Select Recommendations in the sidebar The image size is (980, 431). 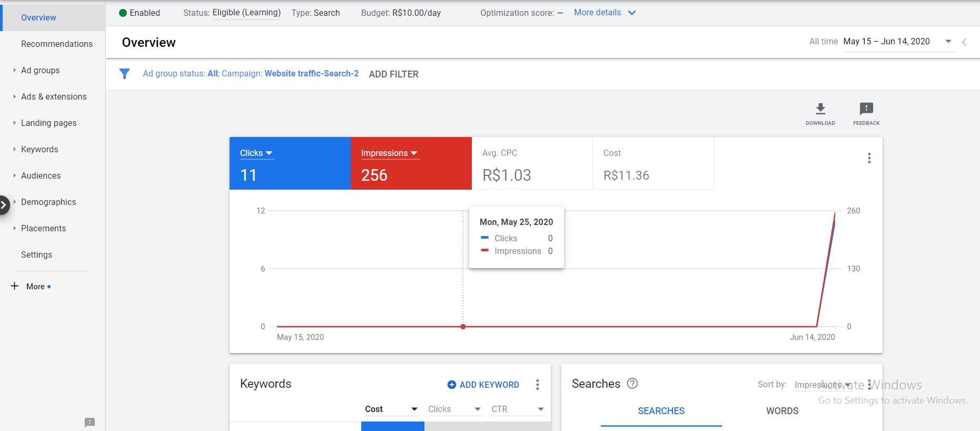tap(57, 44)
